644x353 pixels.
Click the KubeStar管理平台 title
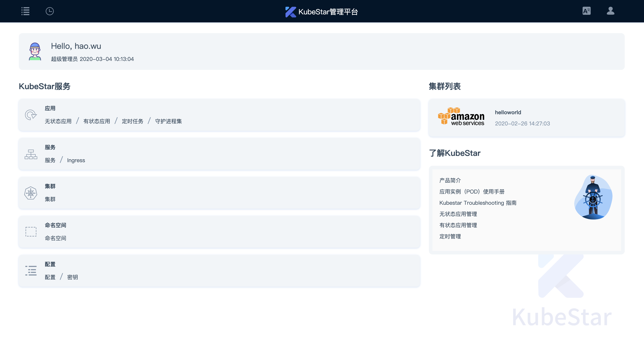[328, 12]
